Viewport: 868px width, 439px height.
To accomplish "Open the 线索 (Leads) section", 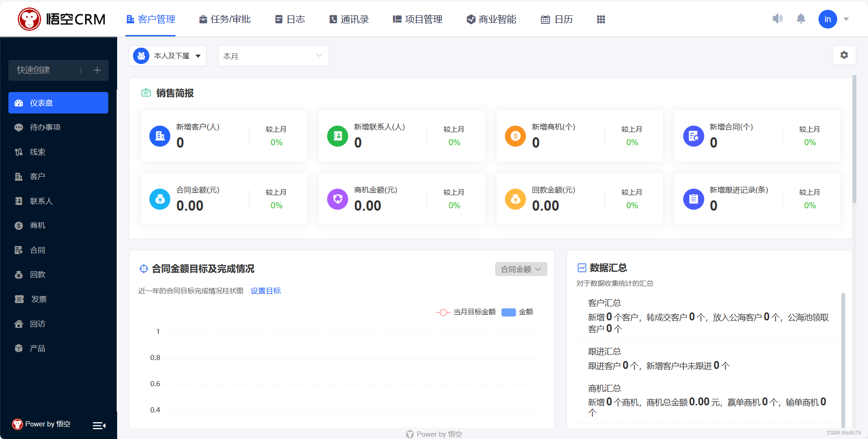I will coord(37,152).
